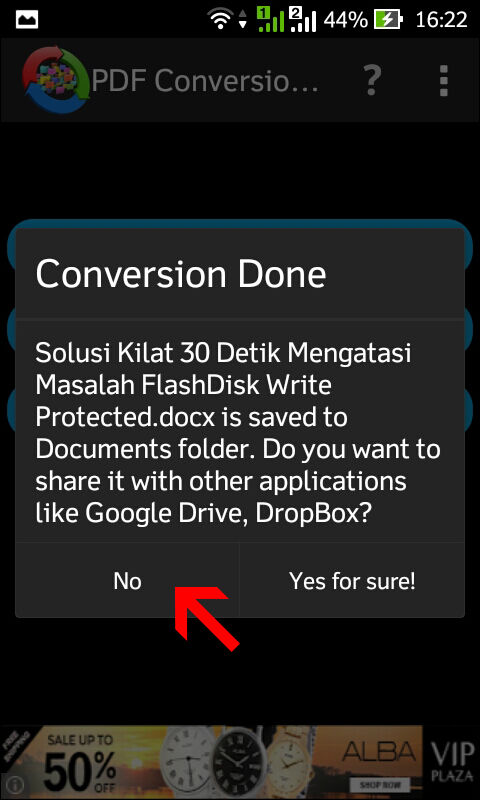Image resolution: width=480 pixels, height=800 pixels.
Task: Tap the 16:22 clock in status bar
Action: coord(441,20)
